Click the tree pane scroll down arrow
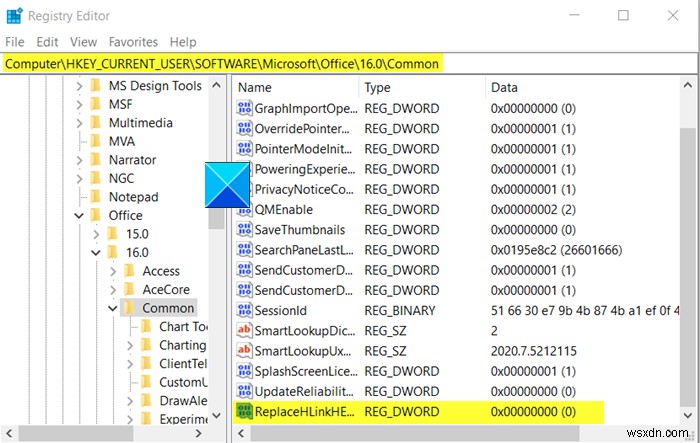The width and height of the screenshot is (700, 443). click(217, 415)
